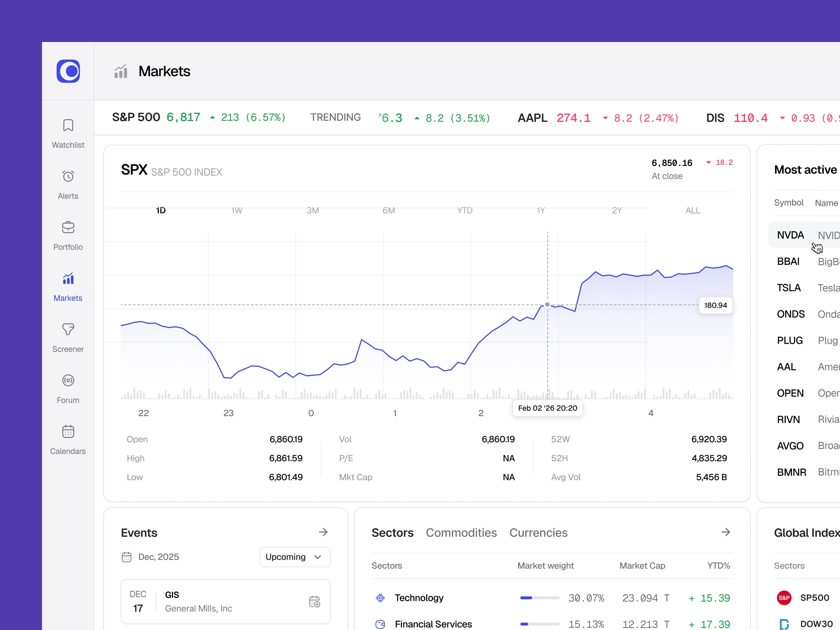This screenshot has height=630, width=840.
Task: Select the ALL chart range tab
Action: [x=693, y=210]
